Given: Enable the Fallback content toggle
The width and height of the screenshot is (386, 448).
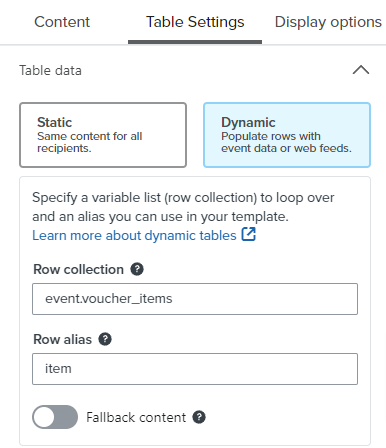Looking at the screenshot, I should [55, 417].
